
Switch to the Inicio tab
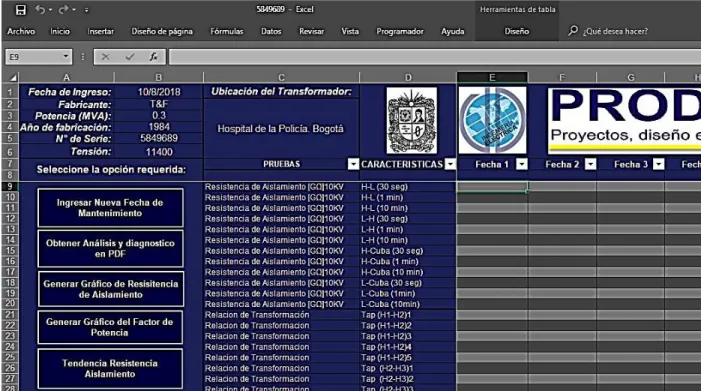click(60, 31)
